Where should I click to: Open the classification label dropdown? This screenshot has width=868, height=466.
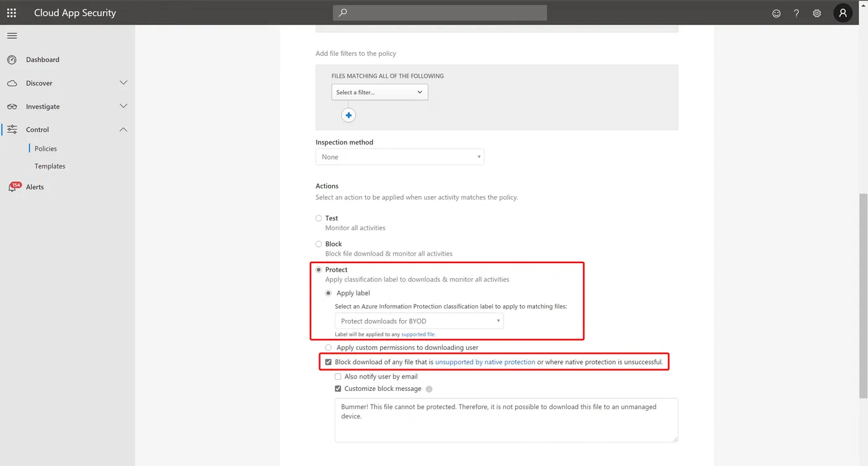pos(419,321)
